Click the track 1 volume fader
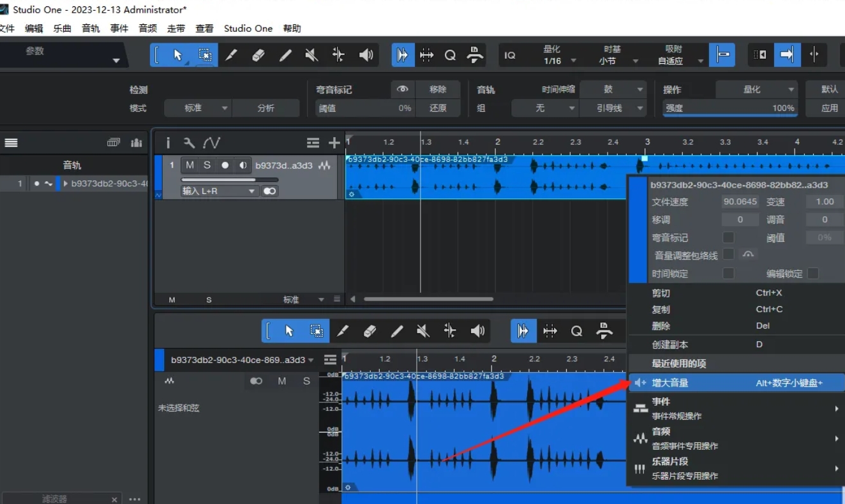This screenshot has height=504, width=845. (x=230, y=180)
